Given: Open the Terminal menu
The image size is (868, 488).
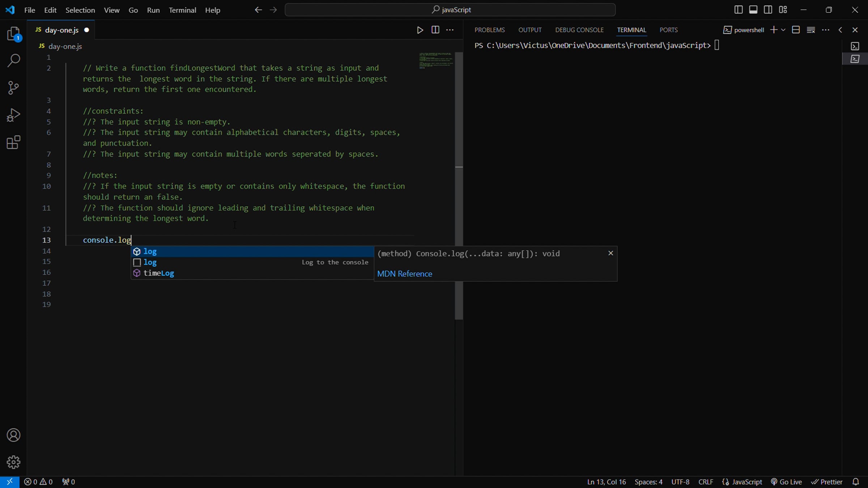Looking at the screenshot, I should (182, 10).
